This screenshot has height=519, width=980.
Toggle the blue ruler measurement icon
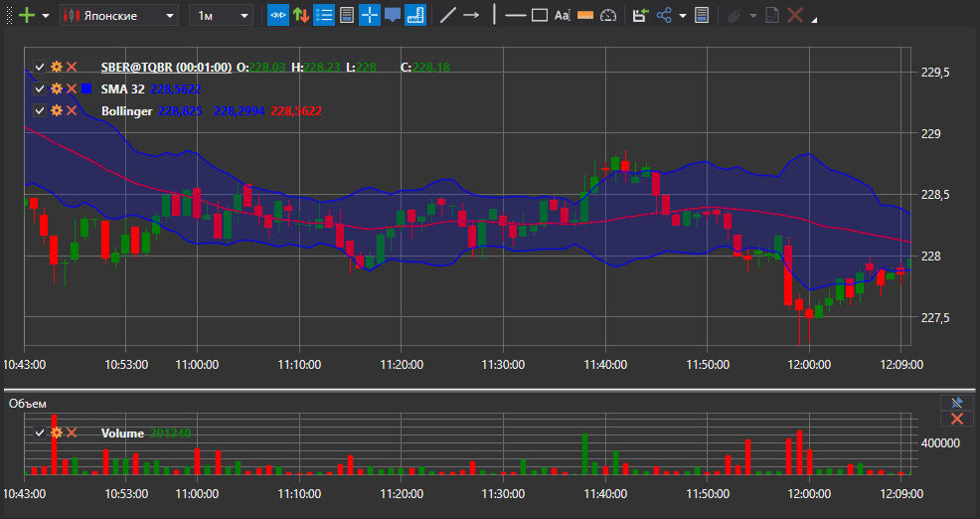coord(415,15)
